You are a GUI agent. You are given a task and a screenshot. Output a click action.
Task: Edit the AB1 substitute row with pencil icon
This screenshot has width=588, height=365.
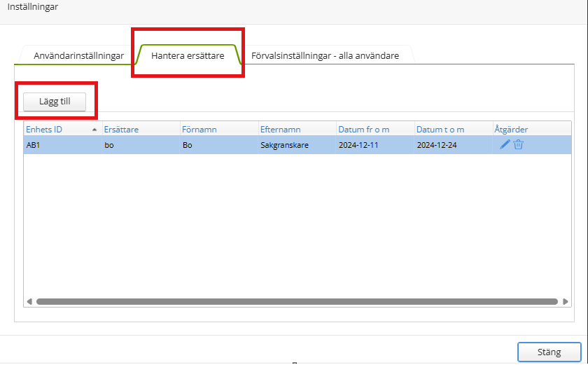[505, 144]
